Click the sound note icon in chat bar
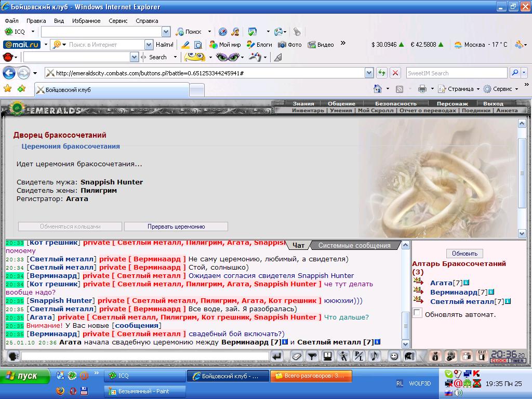The width and height of the screenshot is (532, 399). (375, 356)
